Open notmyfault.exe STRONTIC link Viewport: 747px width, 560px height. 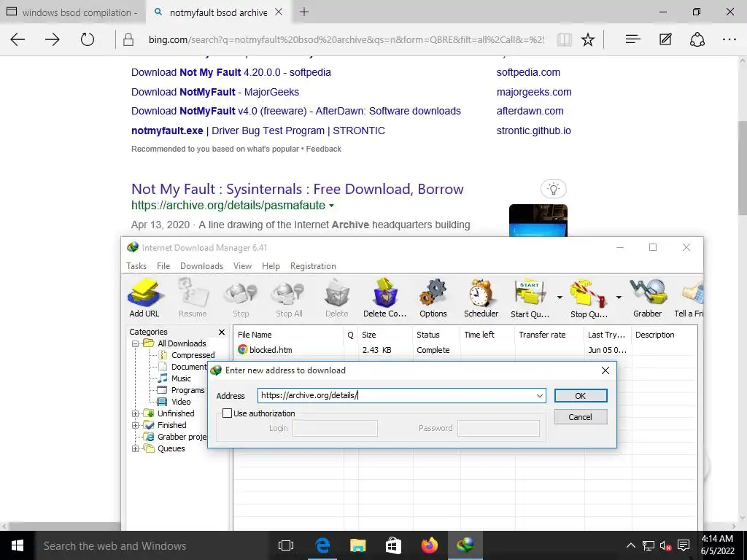(258, 131)
